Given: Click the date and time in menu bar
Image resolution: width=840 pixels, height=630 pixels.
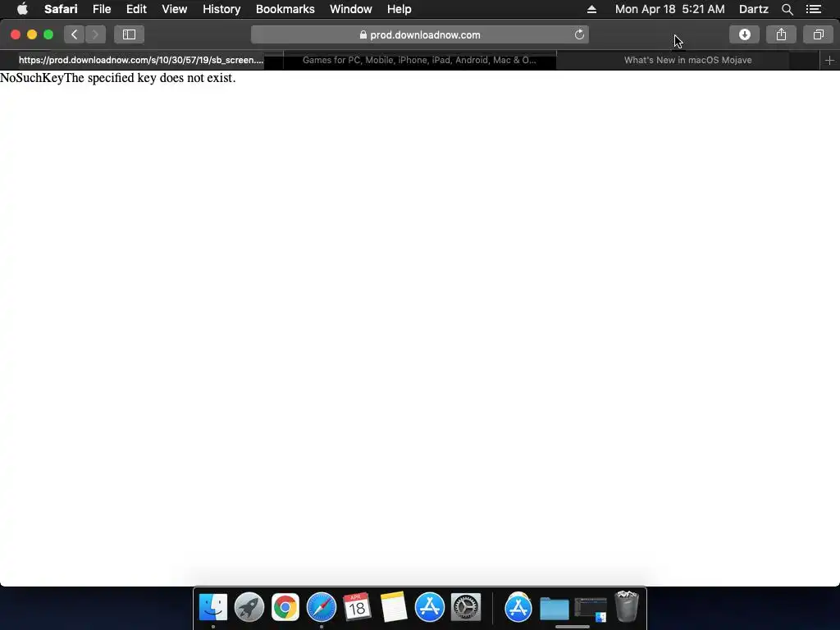Looking at the screenshot, I should pyautogui.click(x=669, y=9).
